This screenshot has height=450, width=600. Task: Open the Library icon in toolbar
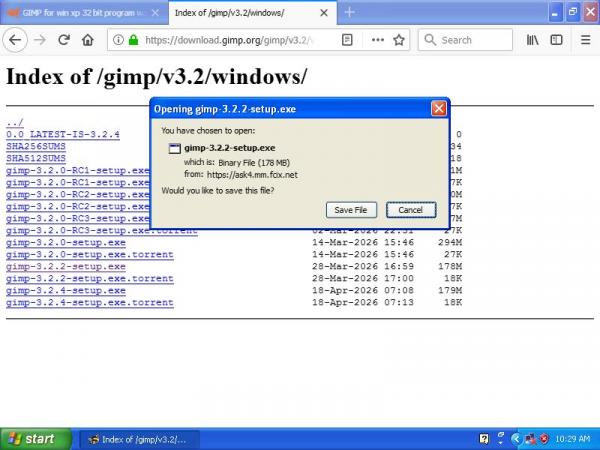[532, 40]
